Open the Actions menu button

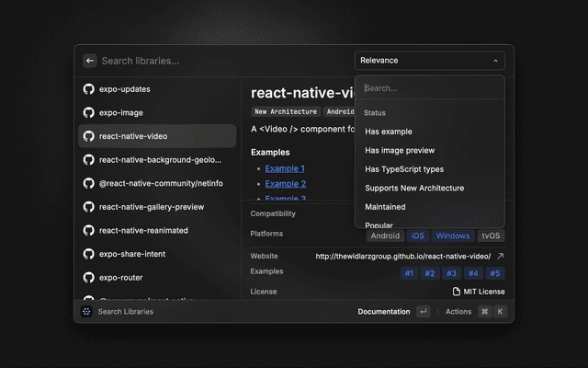458,312
